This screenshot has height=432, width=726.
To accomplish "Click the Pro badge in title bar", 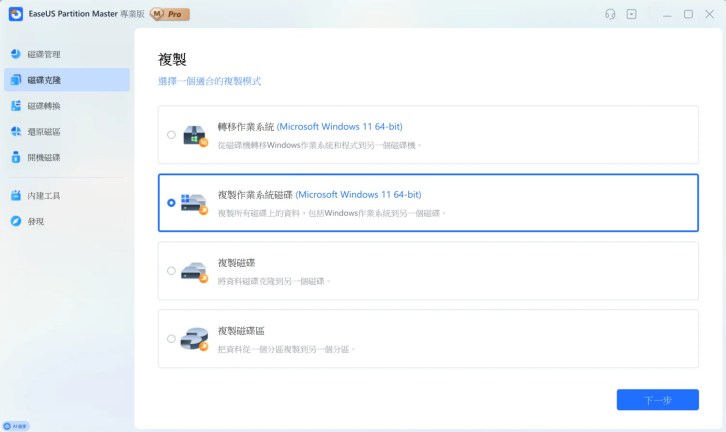I will point(170,14).
